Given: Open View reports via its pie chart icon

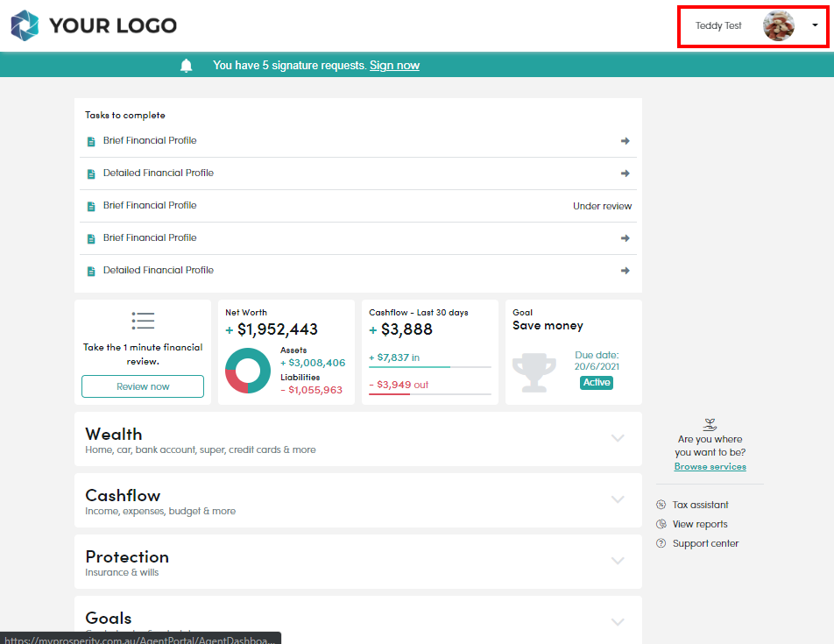Looking at the screenshot, I should pos(660,523).
